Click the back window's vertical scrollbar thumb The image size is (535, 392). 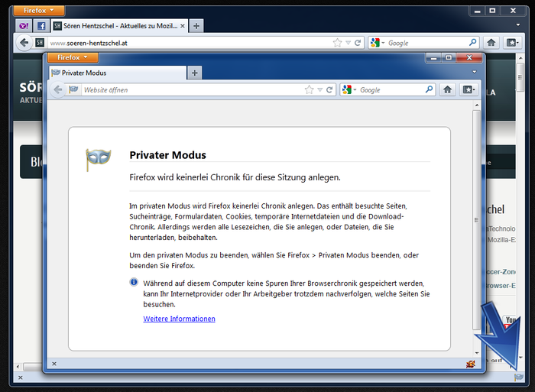(x=520, y=77)
